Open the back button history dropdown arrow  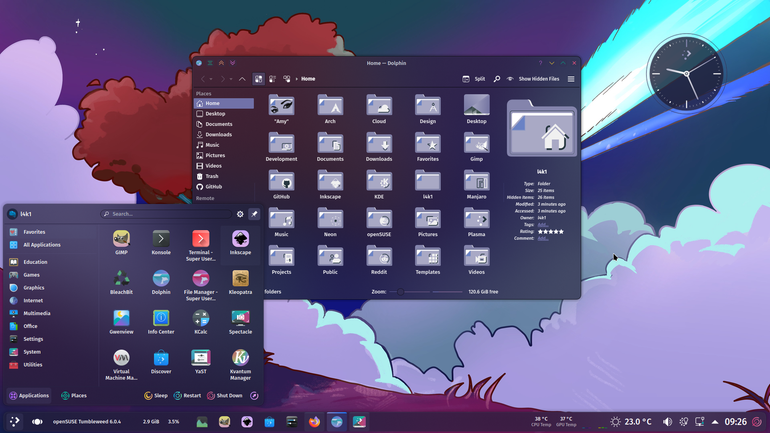(x=211, y=79)
